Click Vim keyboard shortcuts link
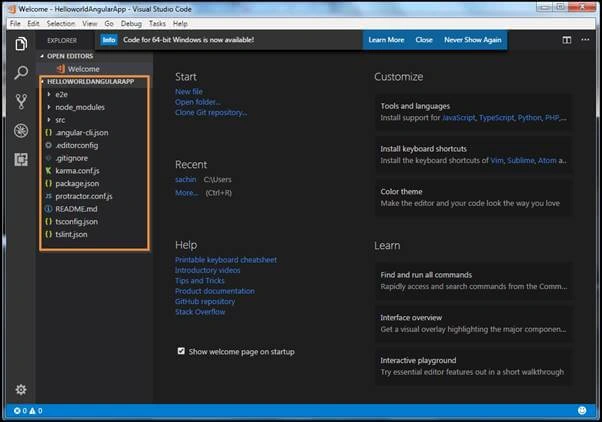This screenshot has height=422, width=602. tap(497, 161)
